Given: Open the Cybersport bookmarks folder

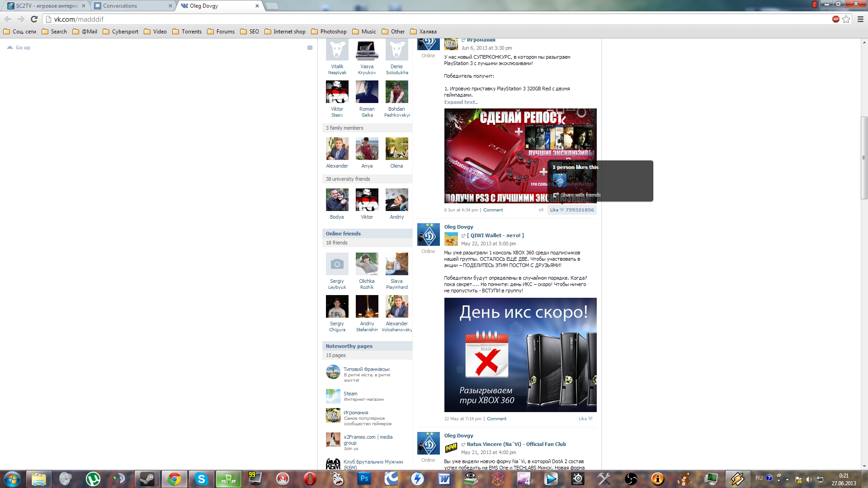Looking at the screenshot, I should [x=120, y=32].
